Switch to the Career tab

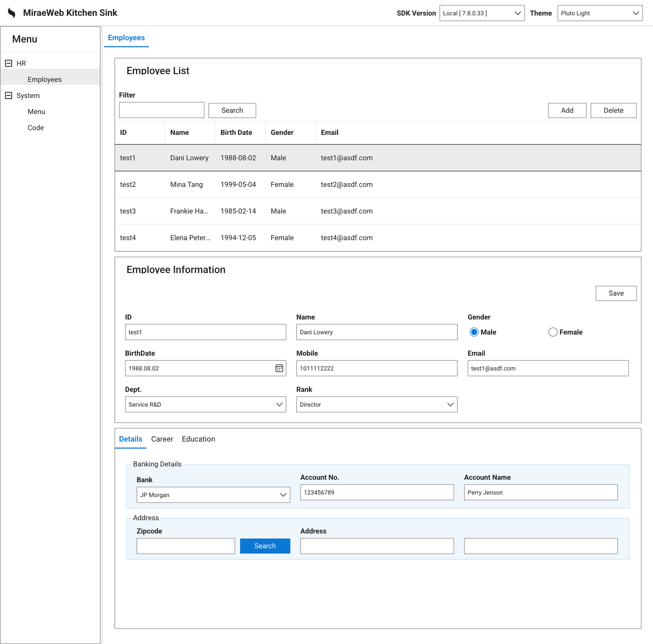162,439
